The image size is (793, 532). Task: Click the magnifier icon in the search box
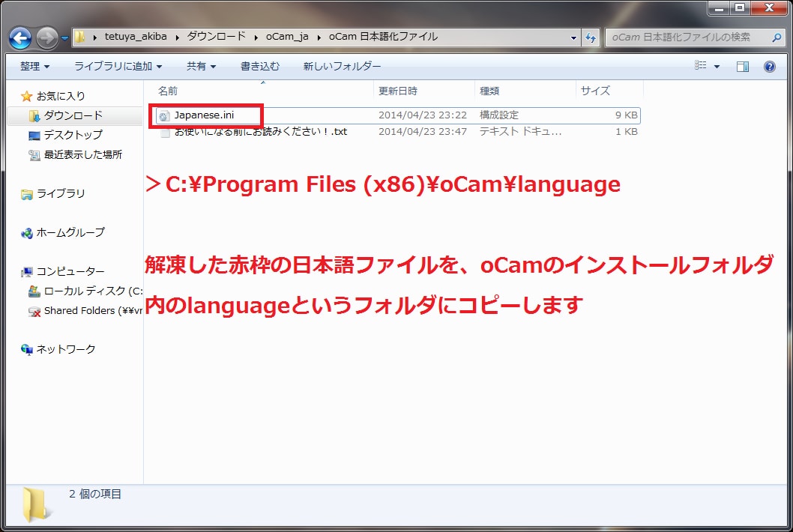pyautogui.click(x=777, y=37)
